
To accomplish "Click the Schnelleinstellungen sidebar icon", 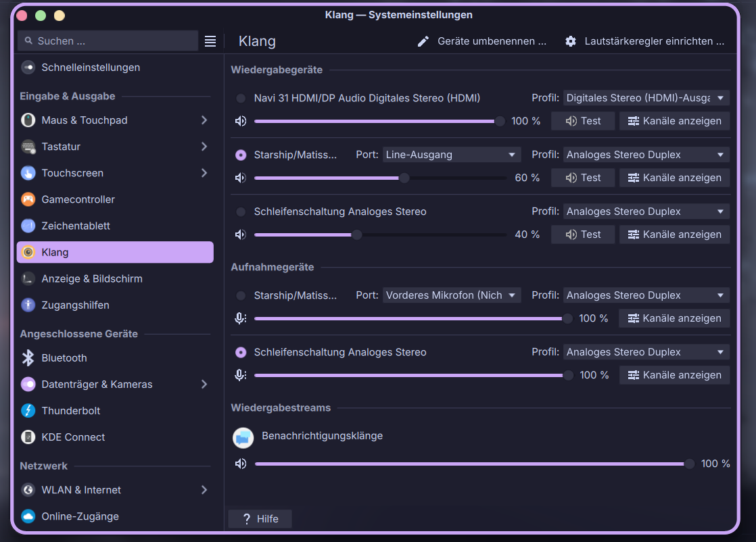I will pyautogui.click(x=28, y=68).
